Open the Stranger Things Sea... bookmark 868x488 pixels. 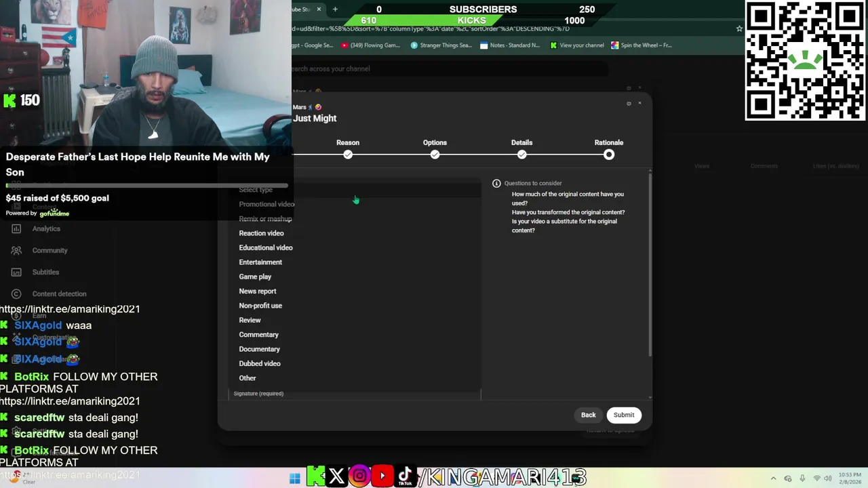point(441,45)
